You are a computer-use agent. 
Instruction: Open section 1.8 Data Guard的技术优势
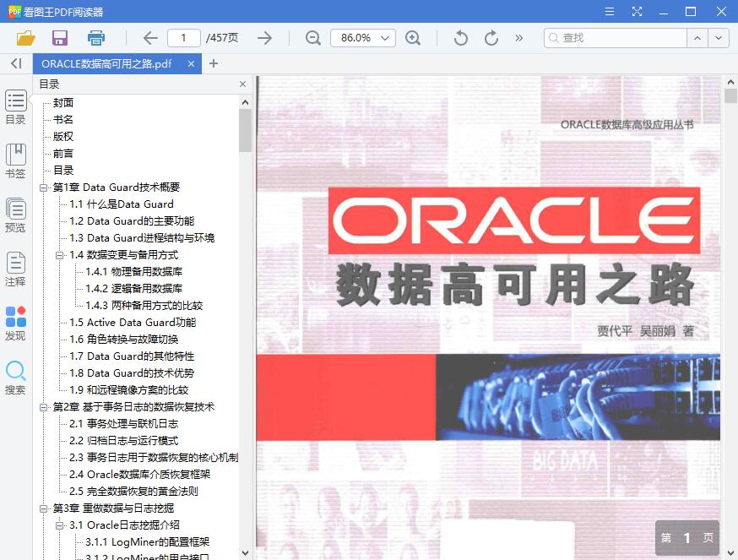132,373
